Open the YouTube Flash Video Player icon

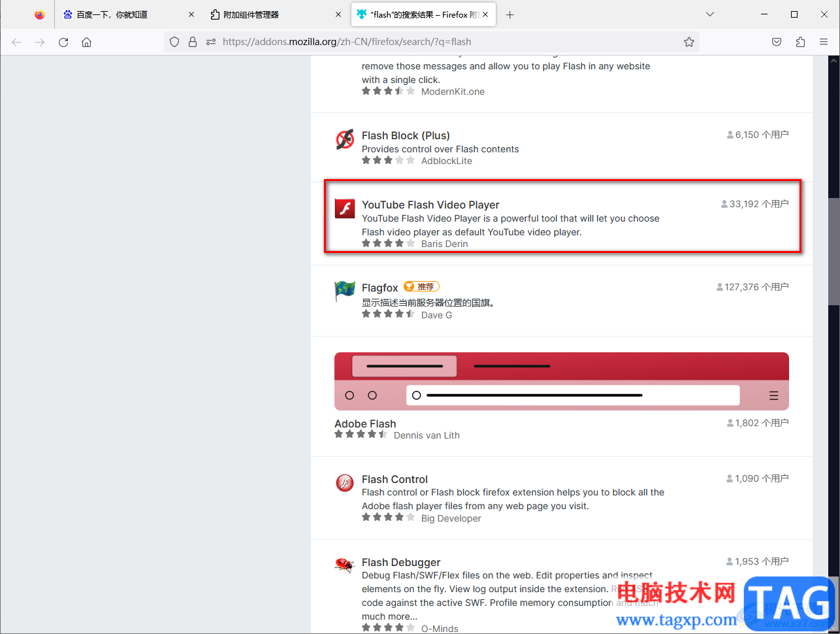coord(345,209)
